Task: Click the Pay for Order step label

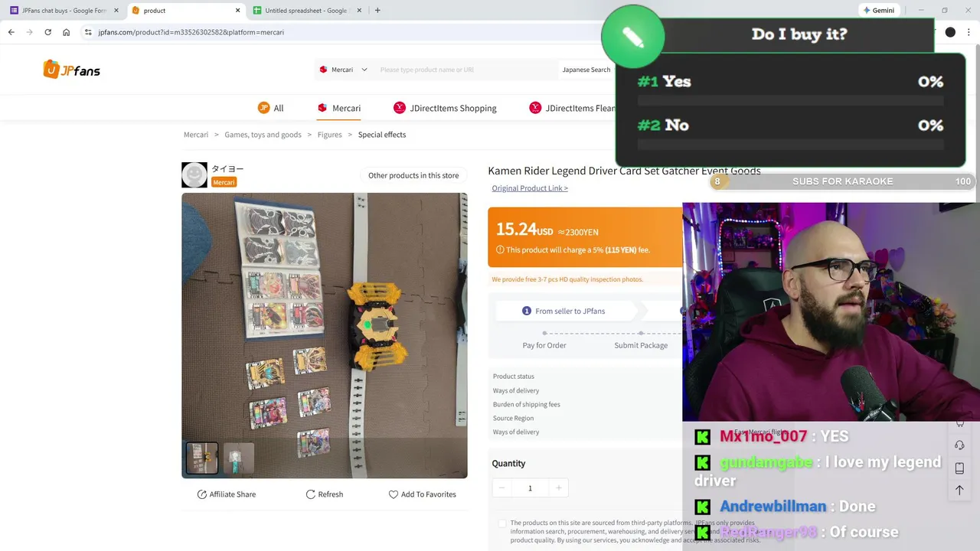Action: (x=544, y=345)
